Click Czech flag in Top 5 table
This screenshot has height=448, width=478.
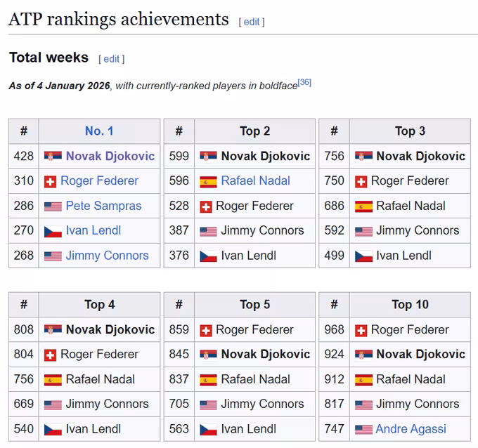click(x=209, y=430)
